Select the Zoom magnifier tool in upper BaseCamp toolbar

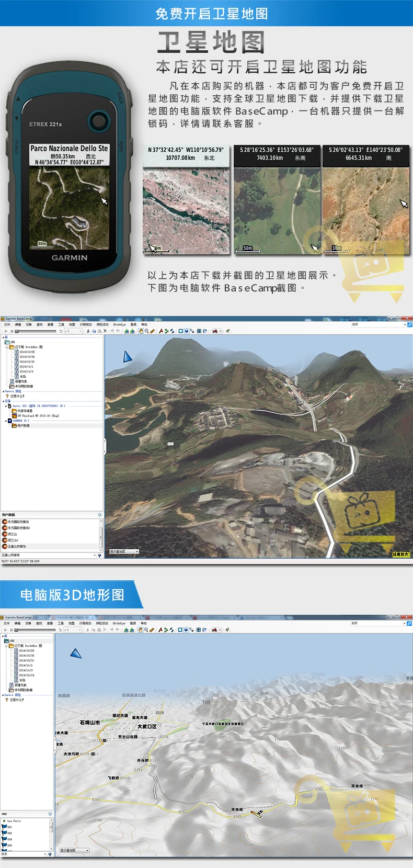146,331
